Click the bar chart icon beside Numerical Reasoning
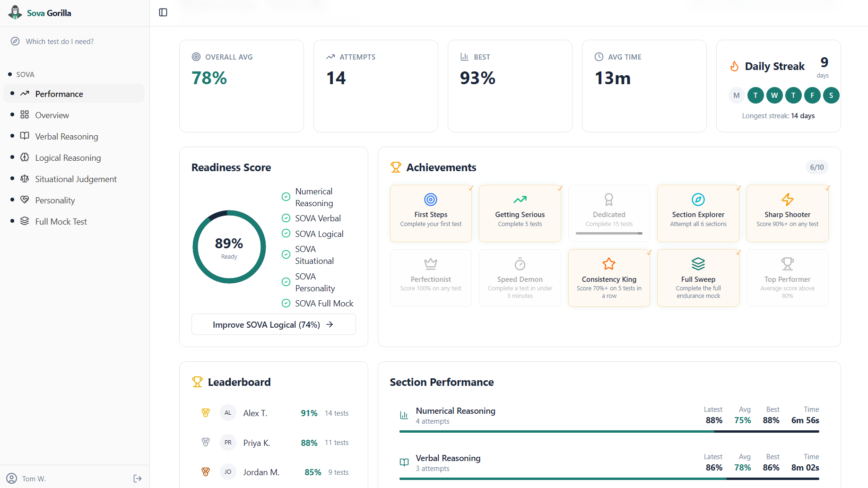 (404, 415)
